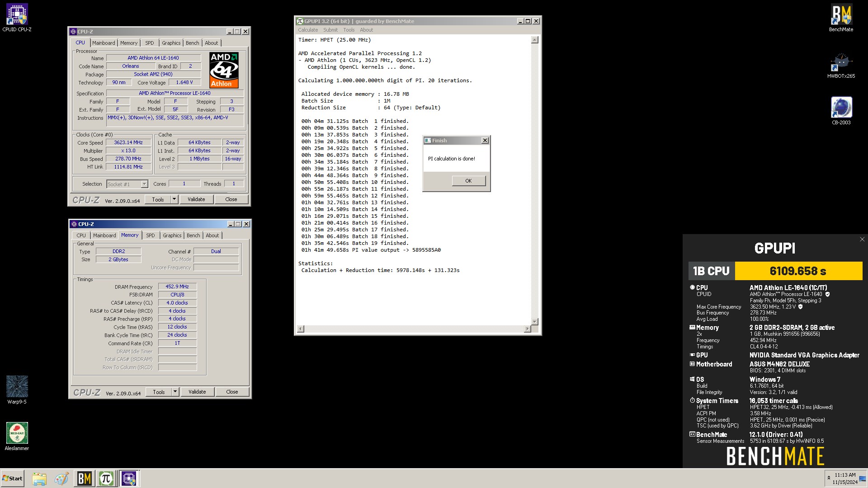Viewport: 868px width, 488px height.
Task: Open Submit menu in GPUPI
Action: point(330,30)
